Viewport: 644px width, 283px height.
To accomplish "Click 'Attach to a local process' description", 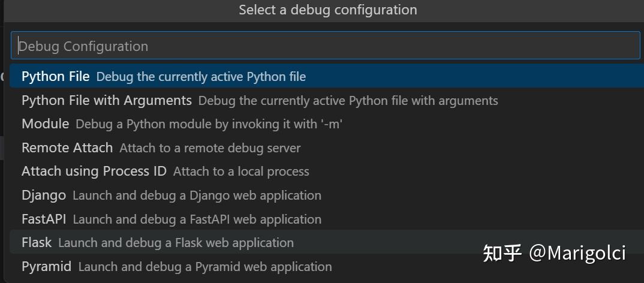I will [x=241, y=172].
